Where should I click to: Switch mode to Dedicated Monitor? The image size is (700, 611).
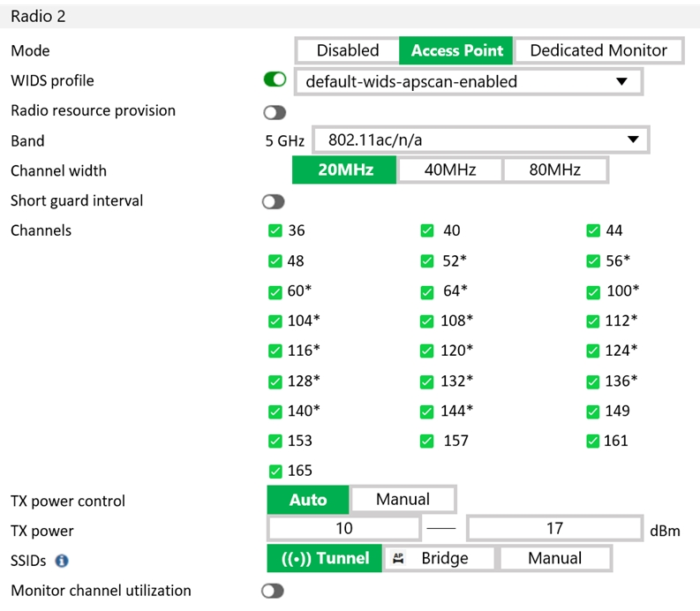(x=598, y=51)
